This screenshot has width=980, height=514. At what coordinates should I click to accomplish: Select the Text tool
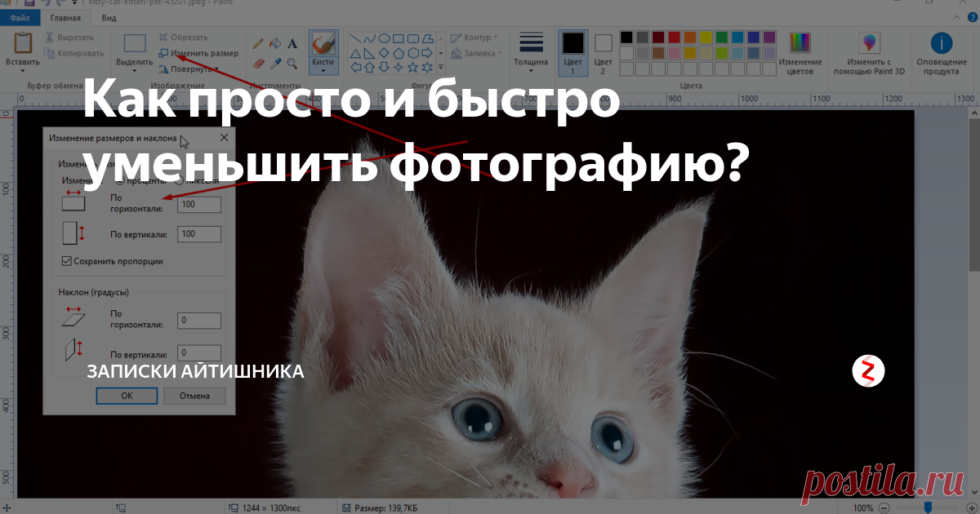(292, 44)
